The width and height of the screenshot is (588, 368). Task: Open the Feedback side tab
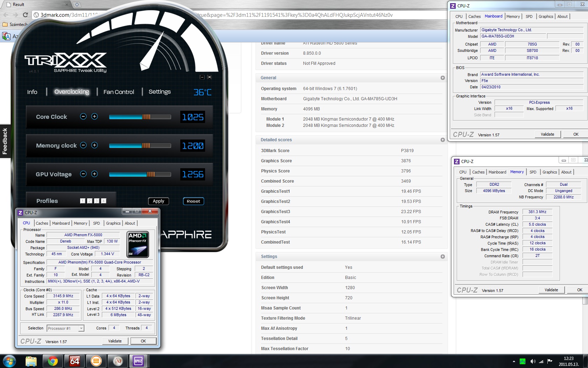[x=5, y=141]
